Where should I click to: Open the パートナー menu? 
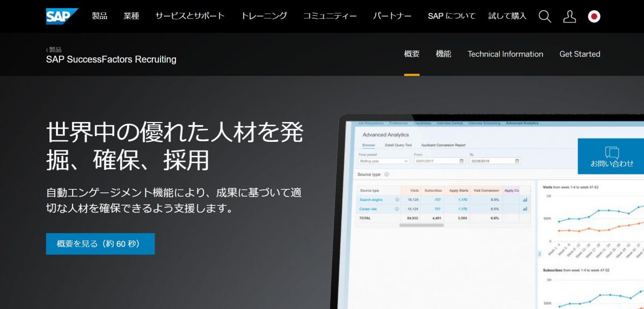[x=392, y=16]
